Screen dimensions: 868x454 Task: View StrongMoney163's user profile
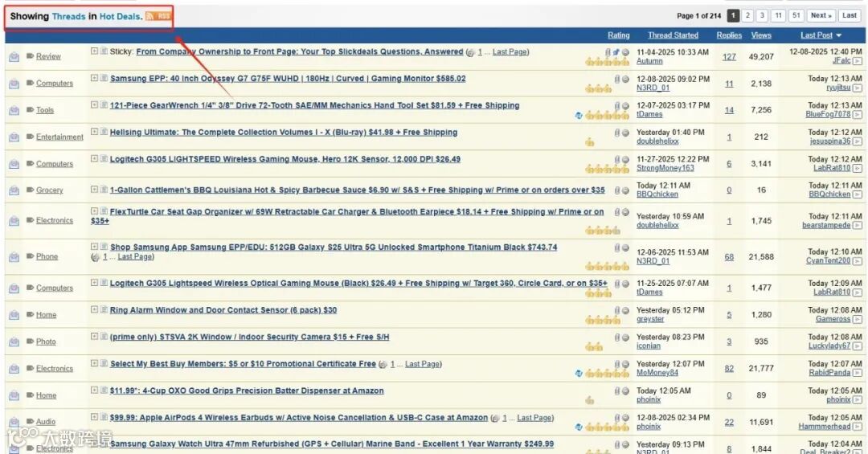(665, 168)
